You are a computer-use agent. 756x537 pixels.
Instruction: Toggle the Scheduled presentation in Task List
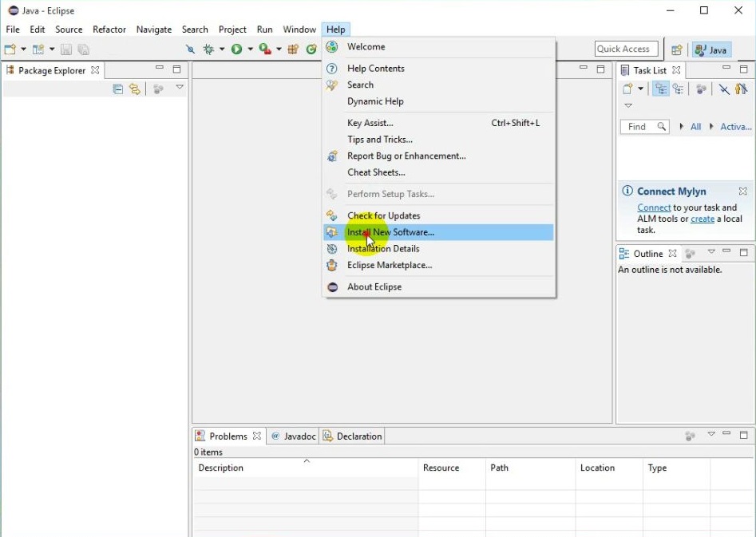(679, 89)
